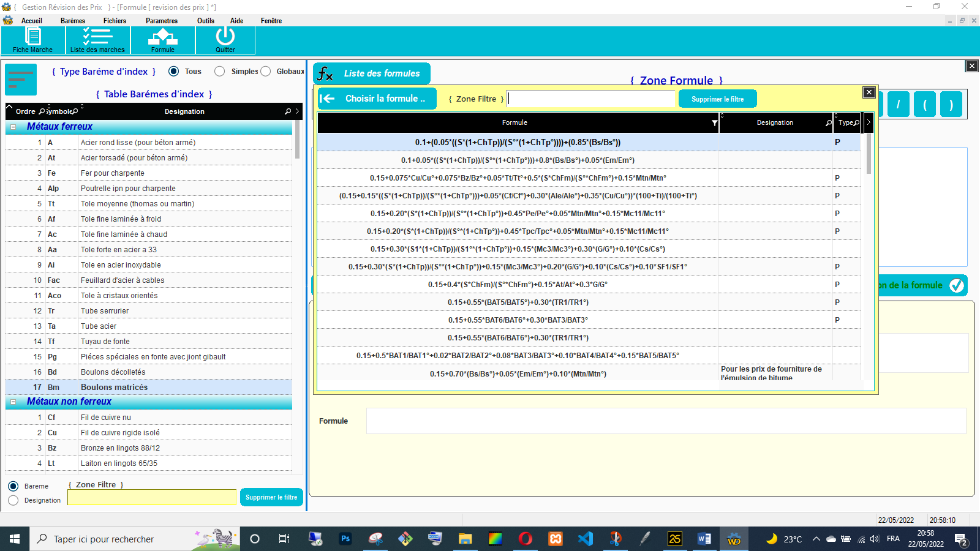Image resolution: width=980 pixels, height=551 pixels.
Task: Click the validate formula checkmark icon
Action: coord(956,285)
